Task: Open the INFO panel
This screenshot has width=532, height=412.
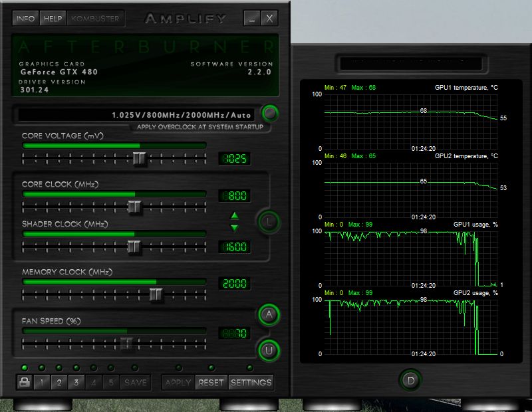Action: point(26,19)
